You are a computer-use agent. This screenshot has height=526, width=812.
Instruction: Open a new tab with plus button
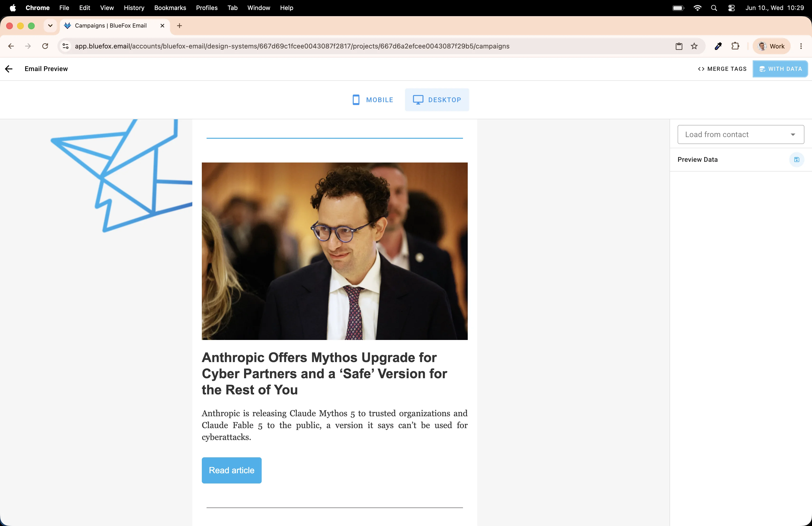click(x=179, y=26)
